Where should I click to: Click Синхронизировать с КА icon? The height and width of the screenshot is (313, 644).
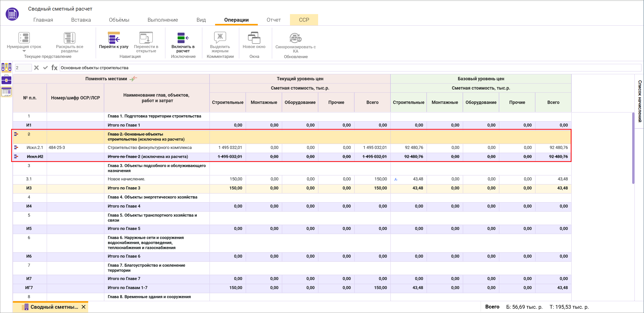click(x=295, y=38)
